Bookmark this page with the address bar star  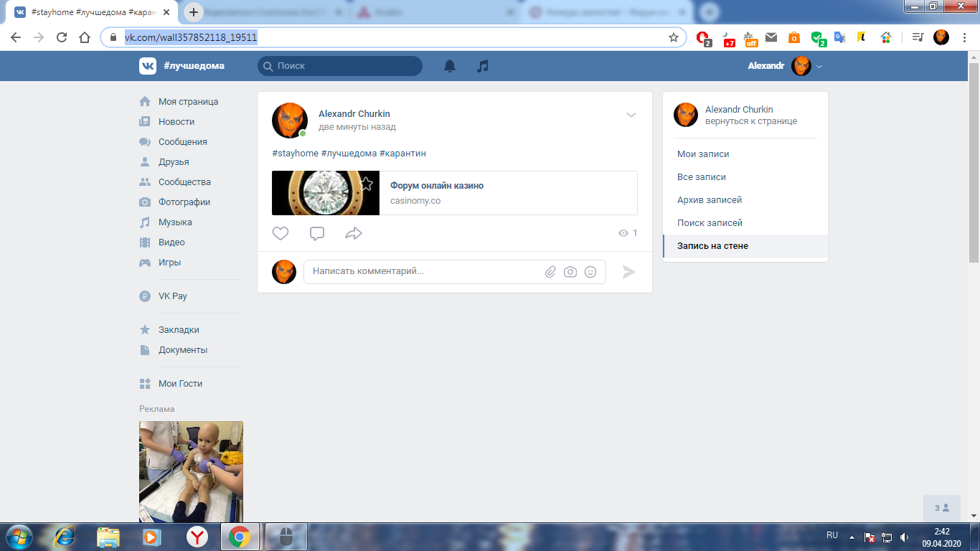click(x=674, y=37)
